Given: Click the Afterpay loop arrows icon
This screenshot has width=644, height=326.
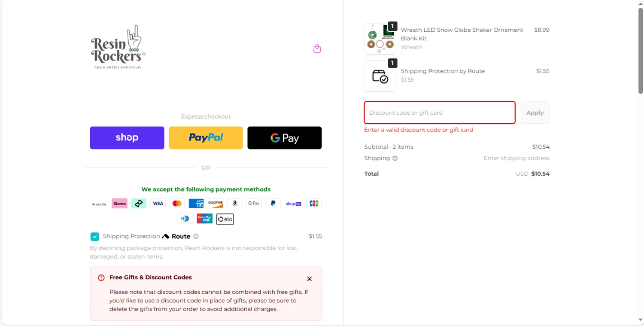Looking at the screenshot, I should [139, 204].
